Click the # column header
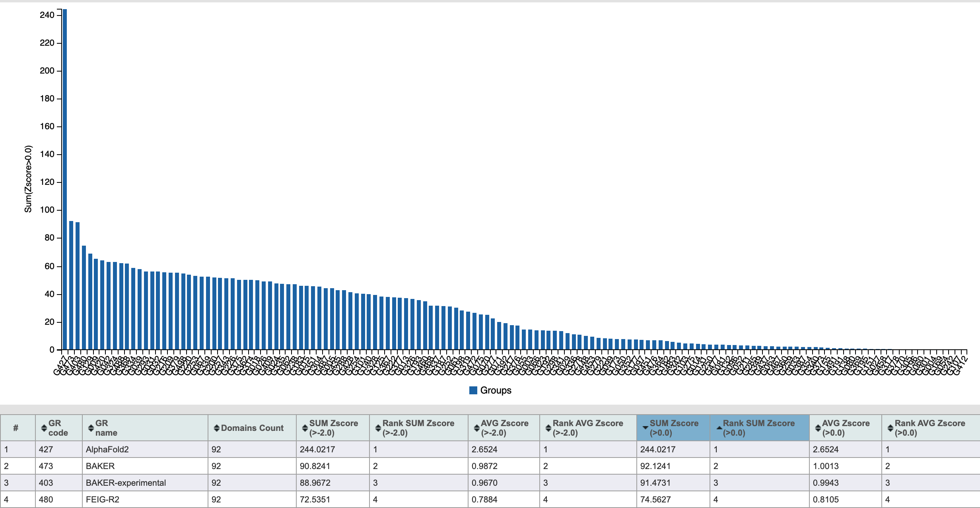Screen dimensions: 980x508 (x=16, y=428)
